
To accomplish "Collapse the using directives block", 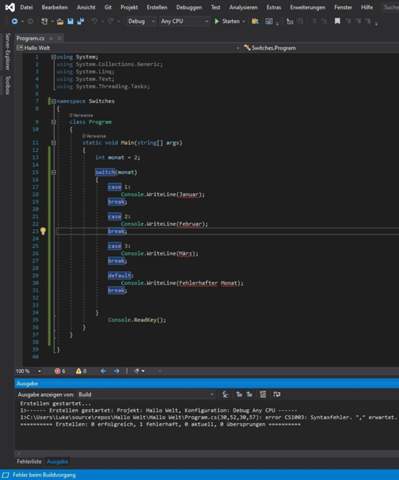I will click(x=53, y=57).
